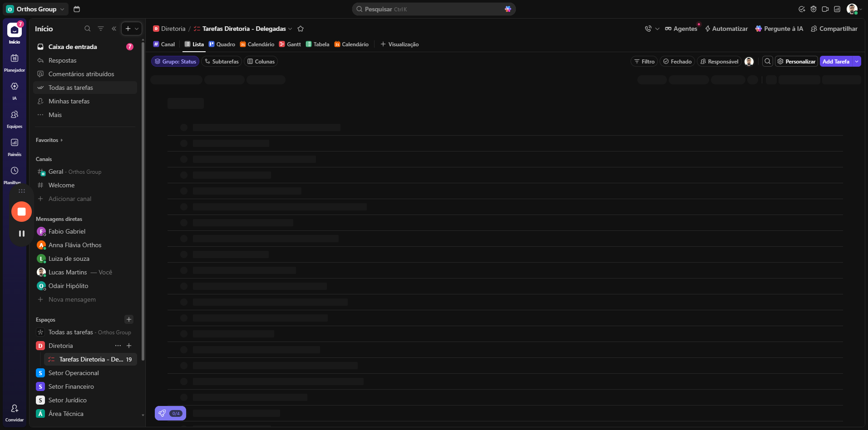This screenshot has width=868, height=430.
Task: Open the Add Tarefa dropdown arrow
Action: pyautogui.click(x=857, y=62)
